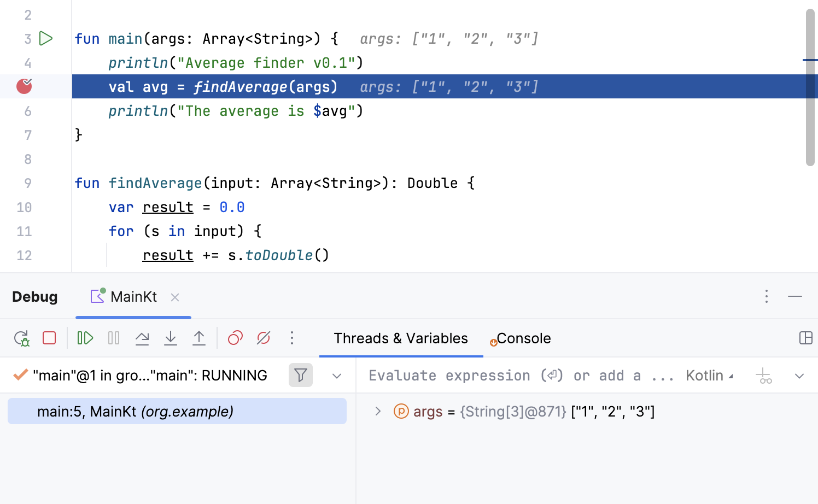Toggle the thread filter funnel
Screen dimensions: 818x504
coord(300,375)
